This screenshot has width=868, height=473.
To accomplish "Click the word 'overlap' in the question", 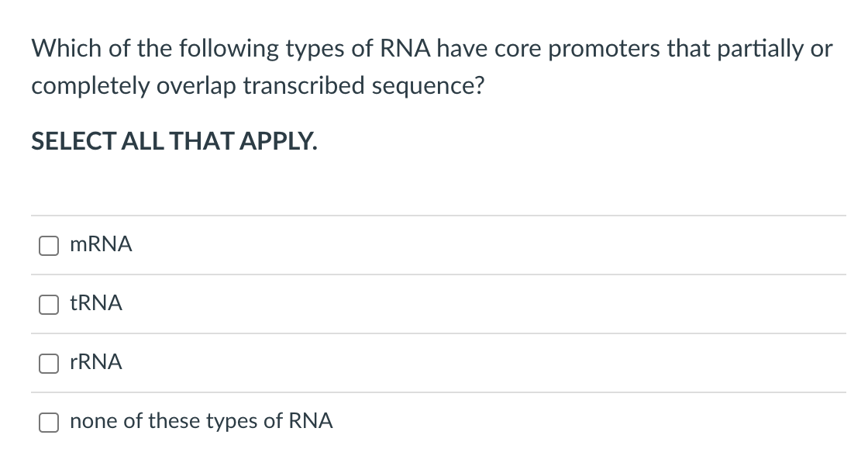I will (x=196, y=86).
